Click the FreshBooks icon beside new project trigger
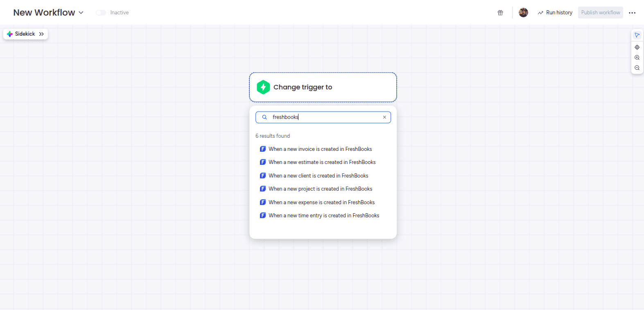Screen dimensions: 644x310 tap(263, 189)
